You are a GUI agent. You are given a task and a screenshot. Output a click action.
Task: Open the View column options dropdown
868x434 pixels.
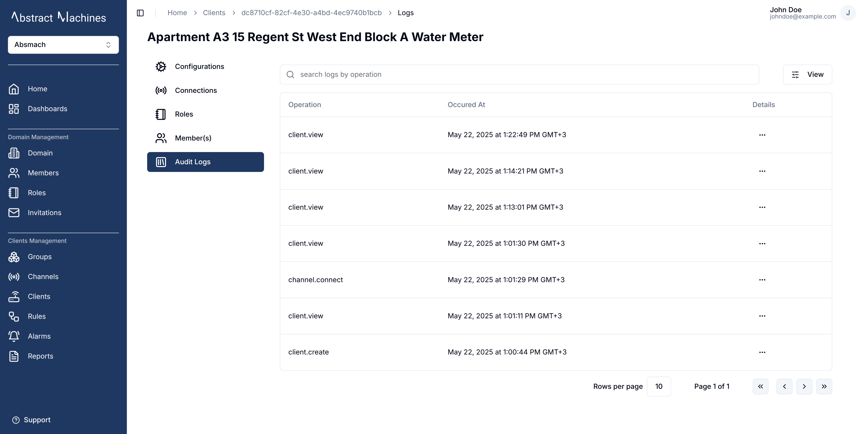click(x=807, y=74)
